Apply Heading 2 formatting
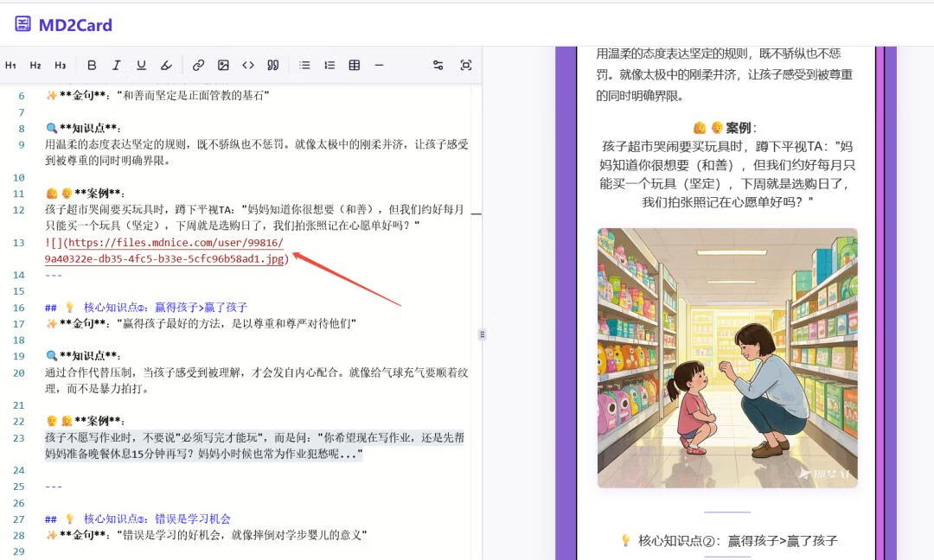Screen dimensions: 934x560 click(35, 65)
